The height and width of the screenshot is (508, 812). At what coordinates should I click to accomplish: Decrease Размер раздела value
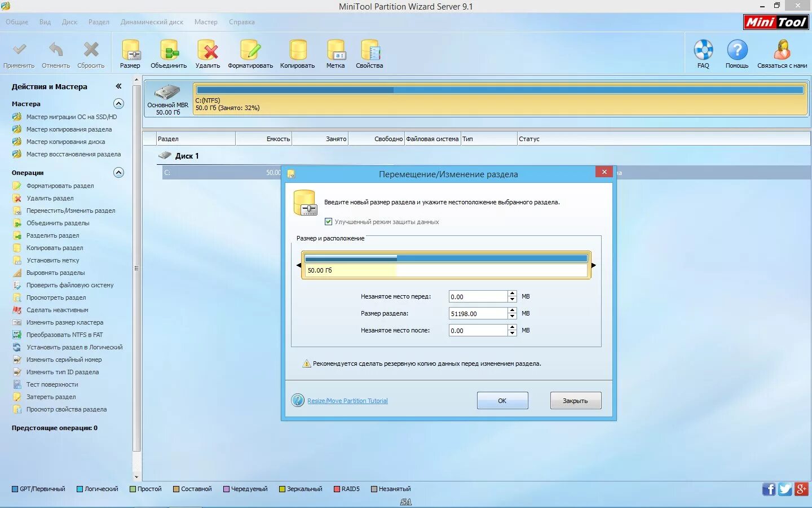[512, 316]
